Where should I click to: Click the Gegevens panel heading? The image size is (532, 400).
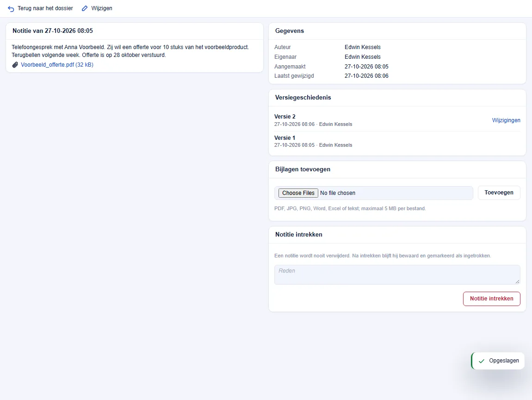290,31
